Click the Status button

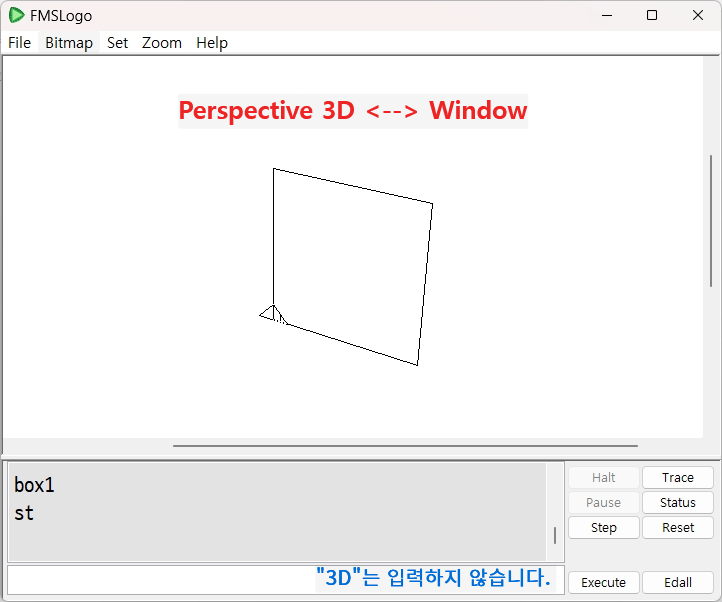(678, 503)
